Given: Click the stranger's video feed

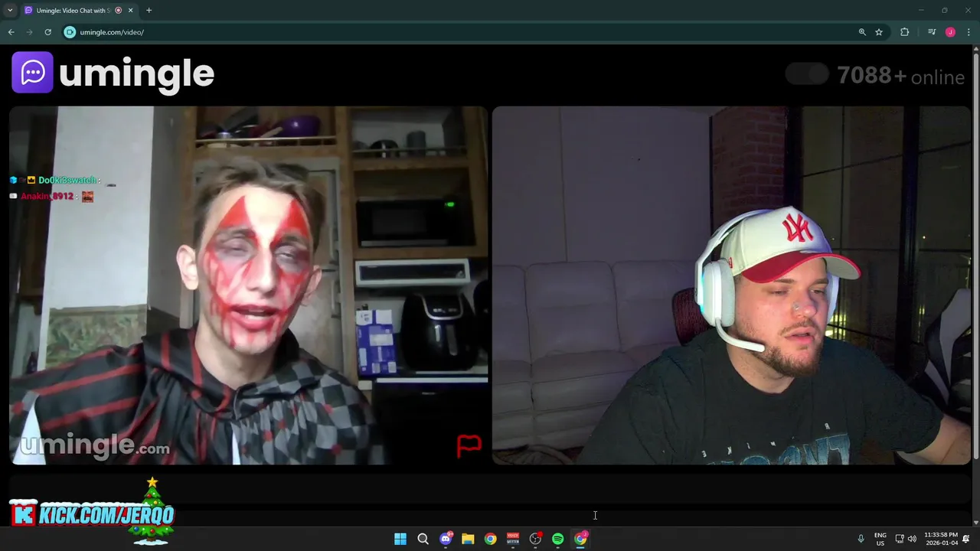Looking at the screenshot, I should click(x=248, y=285).
